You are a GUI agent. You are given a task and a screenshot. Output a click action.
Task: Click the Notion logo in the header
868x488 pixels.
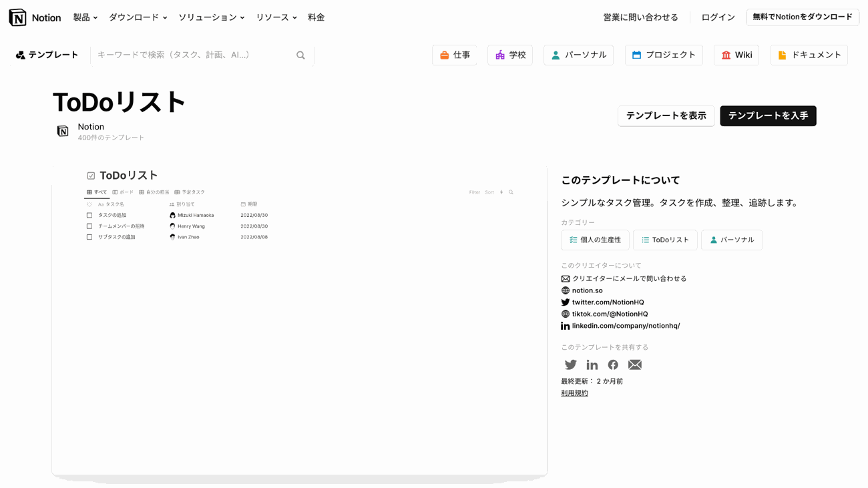point(35,17)
